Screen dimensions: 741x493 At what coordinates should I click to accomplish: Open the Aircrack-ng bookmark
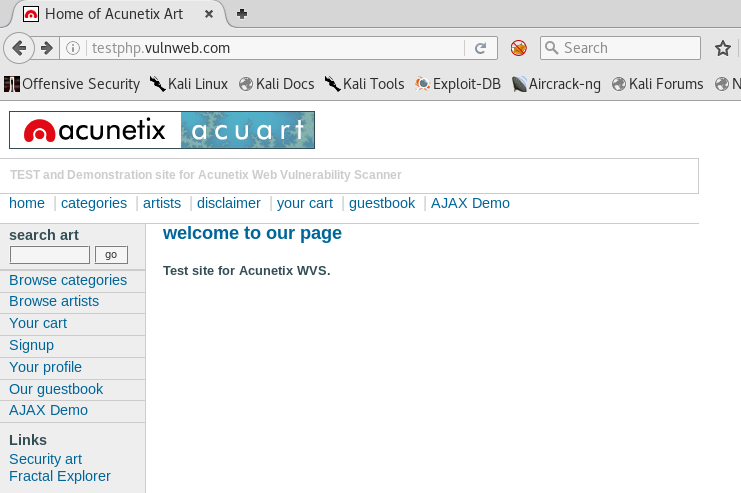coord(556,84)
